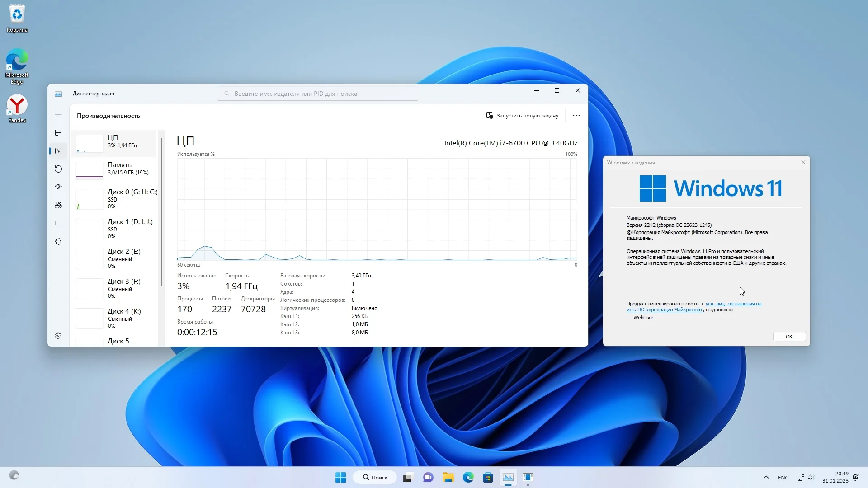Open Processes page in Task Manager sidebar
Viewport: 868px width, 488px height.
pyautogui.click(x=58, y=133)
